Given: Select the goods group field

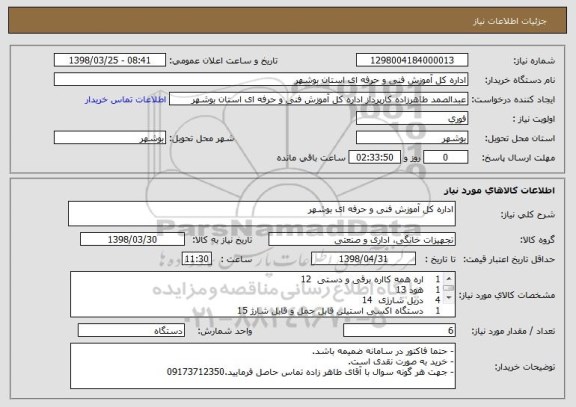Looking at the screenshot, I should [x=362, y=239].
